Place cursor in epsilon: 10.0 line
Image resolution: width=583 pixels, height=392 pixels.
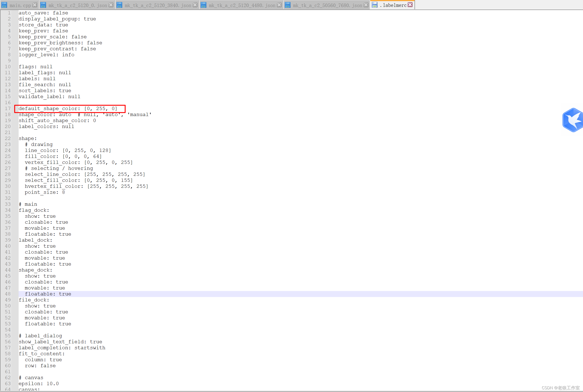coord(39,384)
